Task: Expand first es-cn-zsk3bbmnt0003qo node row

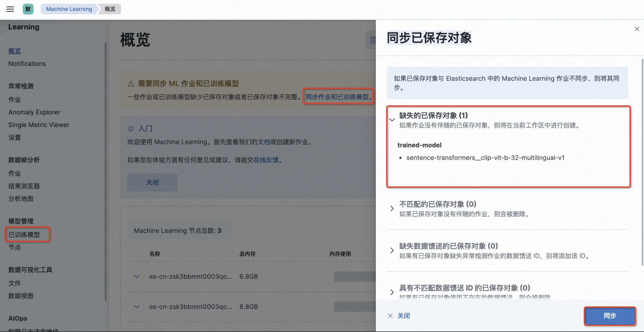Action: click(137, 276)
